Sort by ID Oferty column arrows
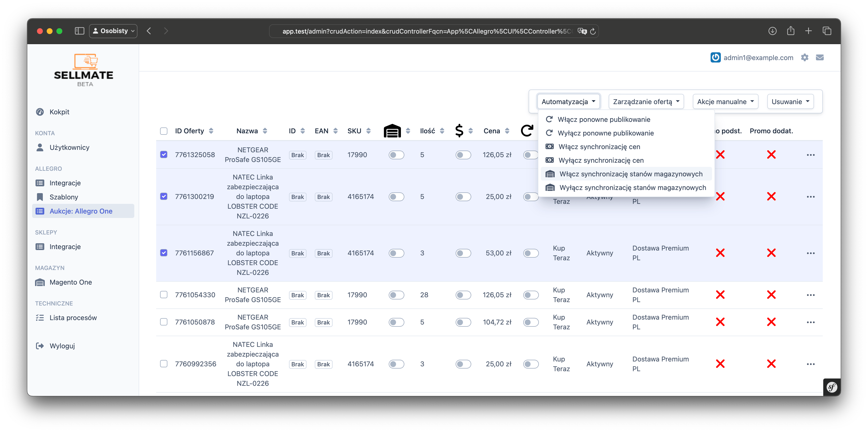This screenshot has height=432, width=868. coord(211,131)
